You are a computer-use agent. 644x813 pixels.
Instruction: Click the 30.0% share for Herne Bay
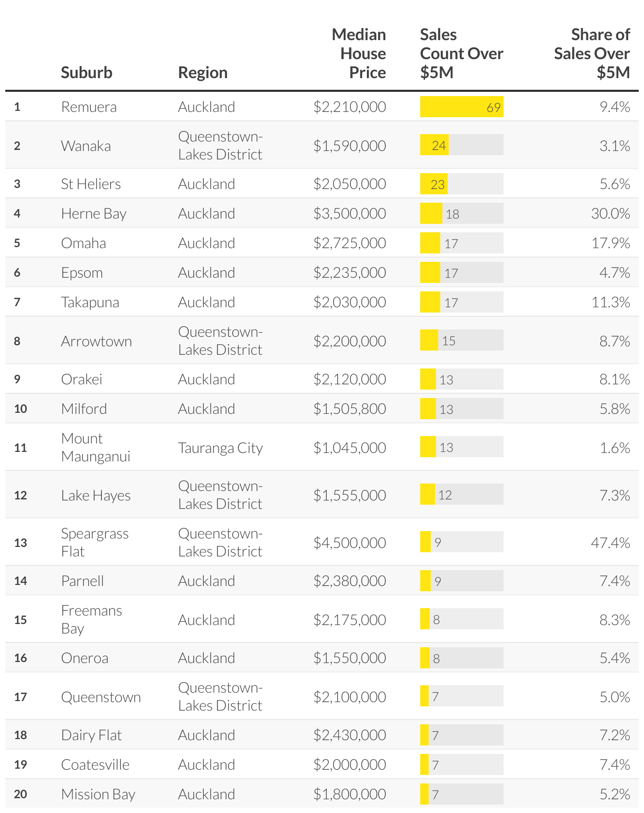click(610, 213)
